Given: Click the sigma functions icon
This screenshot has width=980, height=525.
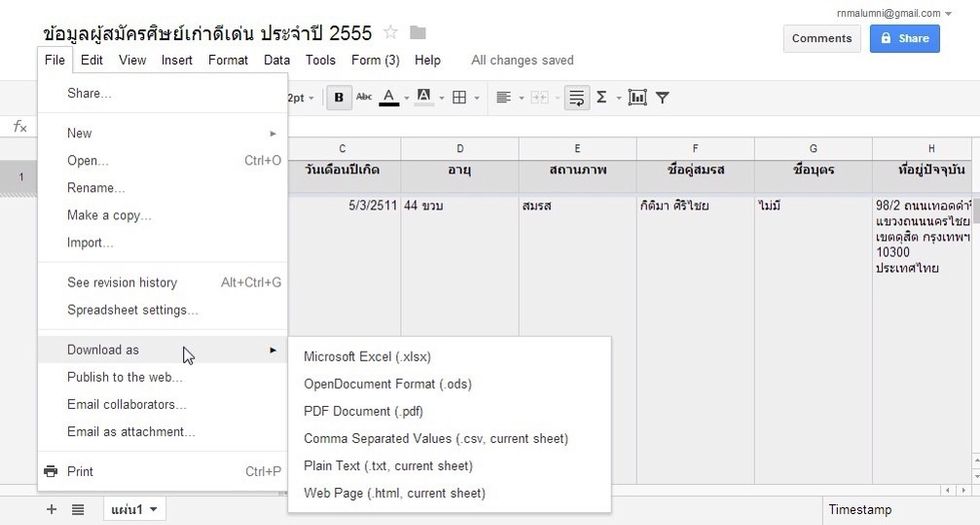Looking at the screenshot, I should (601, 97).
